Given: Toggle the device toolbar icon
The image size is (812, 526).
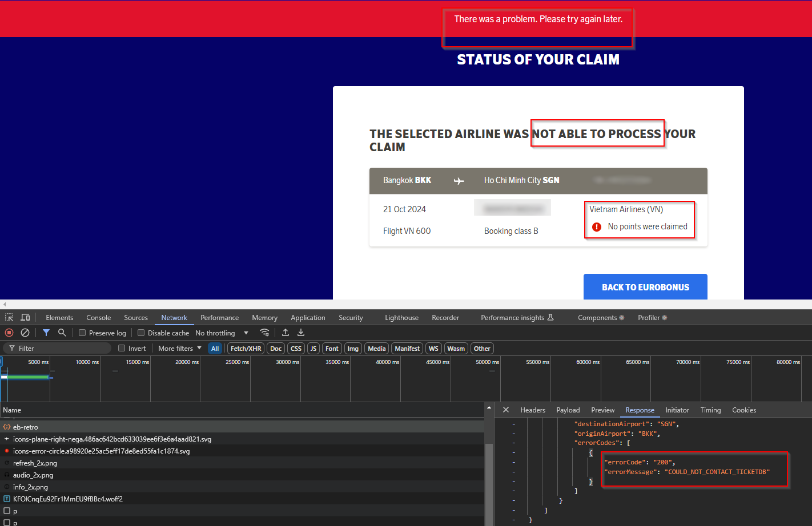Looking at the screenshot, I should click(x=25, y=318).
